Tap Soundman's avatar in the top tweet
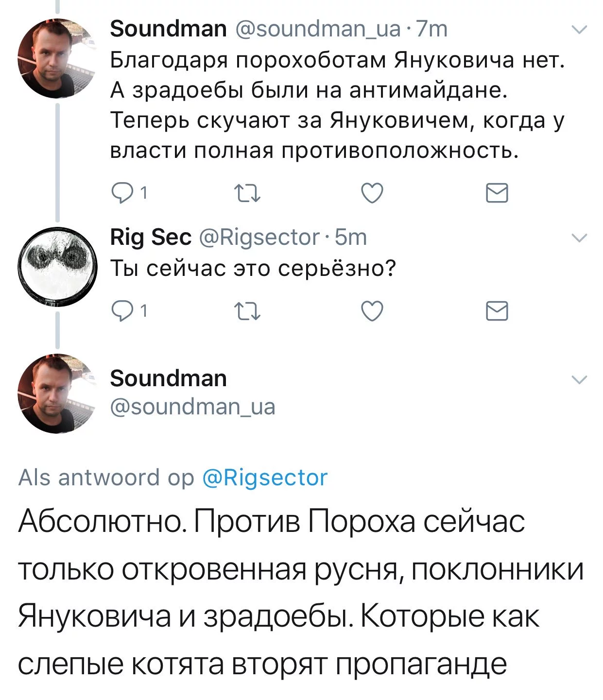The width and height of the screenshot is (603, 700). click(x=57, y=58)
